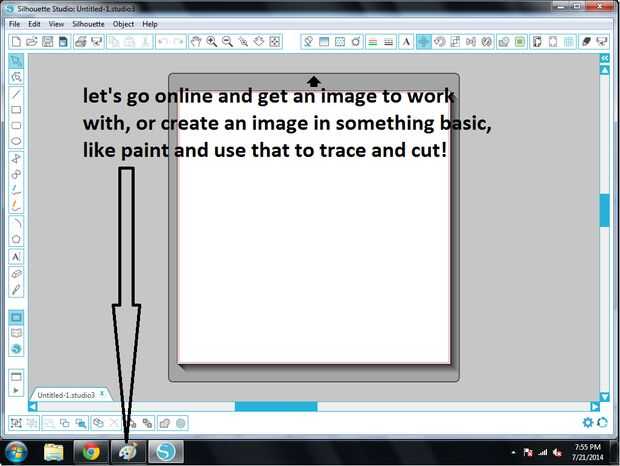The image size is (620, 466).
Task: Choose the Draw an Ellipse tool
Action: [16, 141]
